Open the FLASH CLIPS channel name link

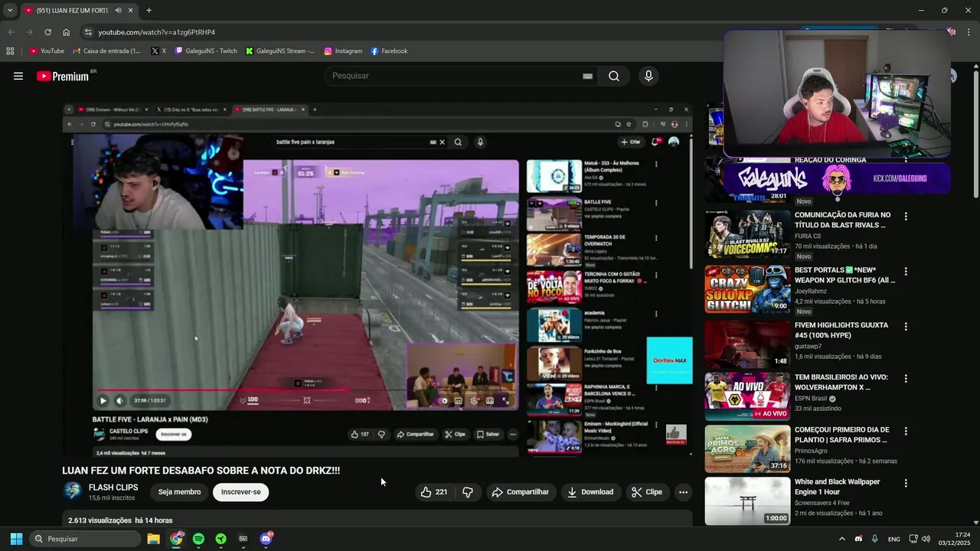point(113,487)
